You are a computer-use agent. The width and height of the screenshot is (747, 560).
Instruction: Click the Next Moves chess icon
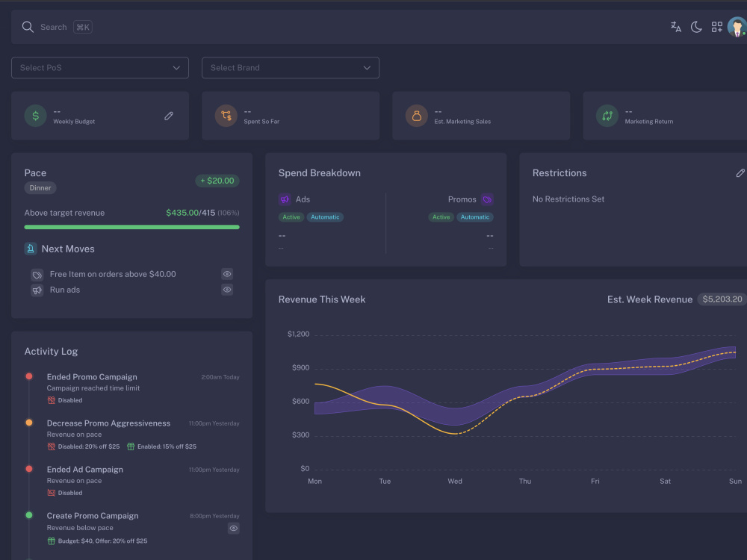pyautogui.click(x=31, y=249)
